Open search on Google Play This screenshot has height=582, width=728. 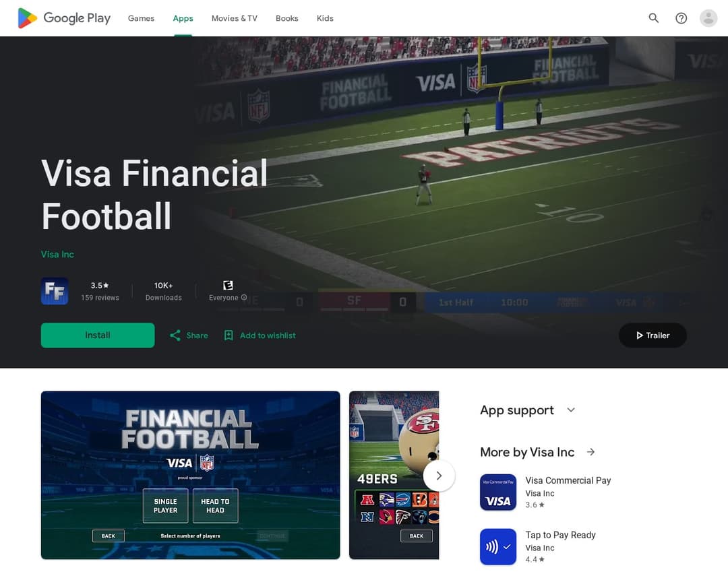click(x=653, y=18)
